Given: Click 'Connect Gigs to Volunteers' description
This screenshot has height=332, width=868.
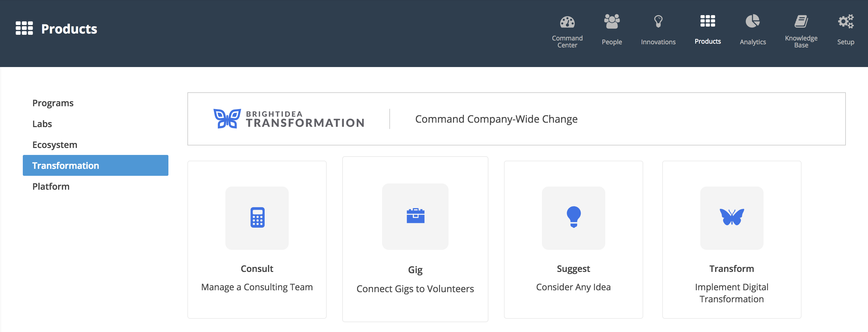Looking at the screenshot, I should 415,289.
